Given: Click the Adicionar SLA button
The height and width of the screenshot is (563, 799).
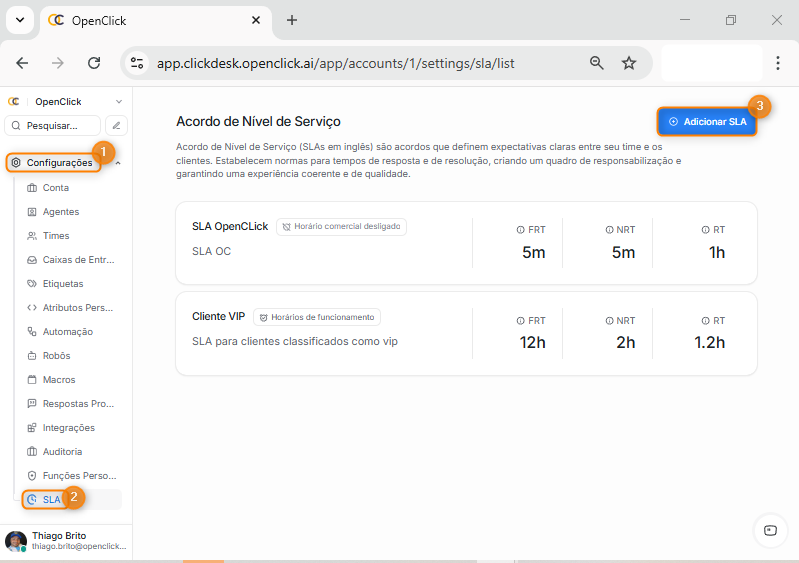Looking at the screenshot, I should click(707, 121).
